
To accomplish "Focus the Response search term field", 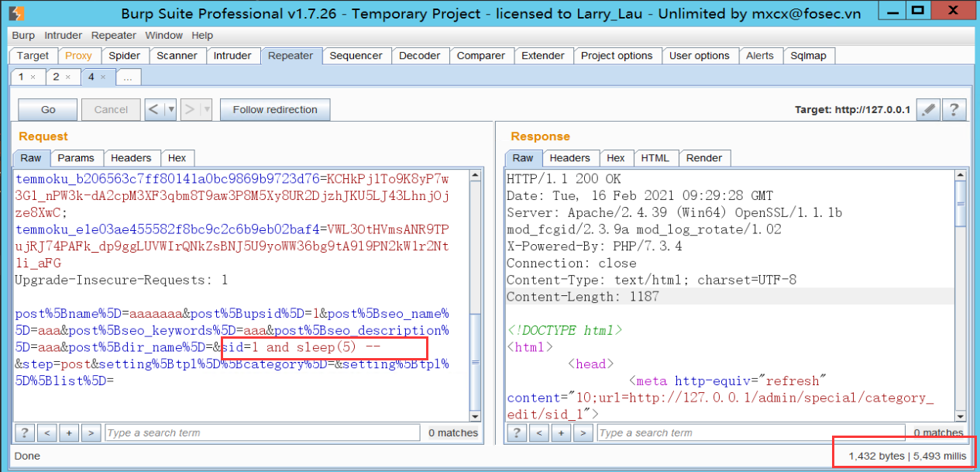I will pyautogui.click(x=750, y=432).
